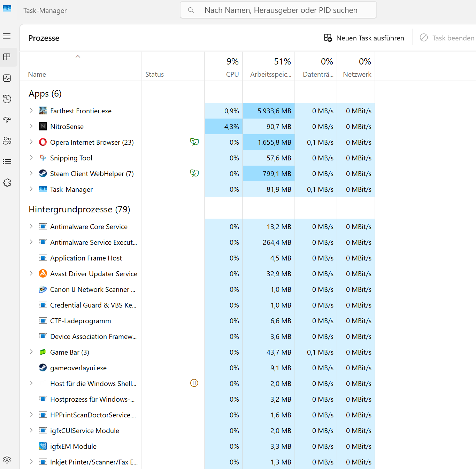Sort by the CPU column header
Screen dimensions: 476x469
[x=224, y=66]
